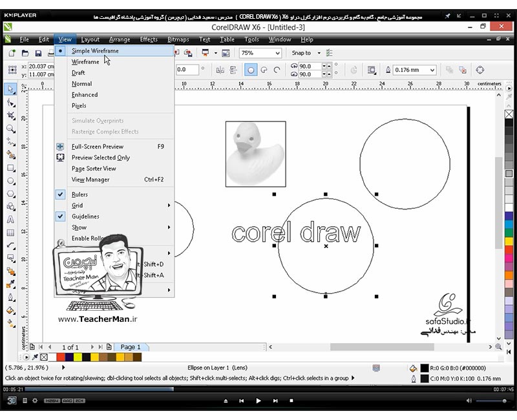Click View Manager entry

[x=114, y=180]
